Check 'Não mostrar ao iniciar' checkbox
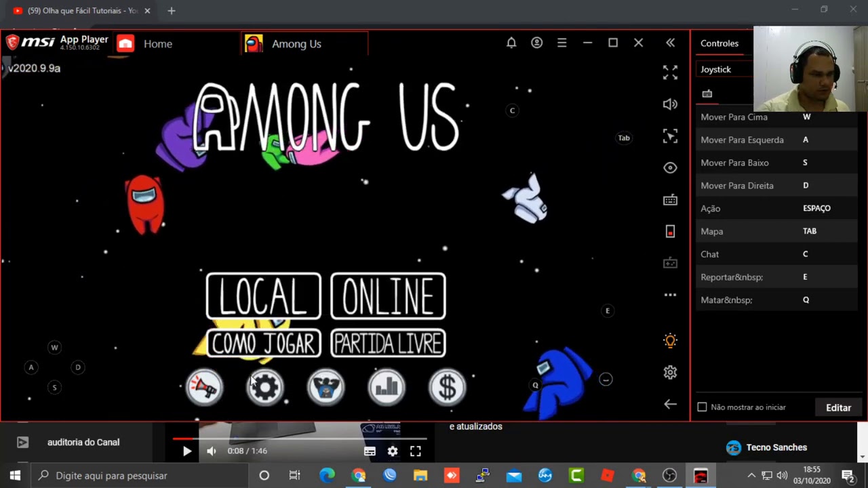The width and height of the screenshot is (868, 488). click(x=703, y=407)
